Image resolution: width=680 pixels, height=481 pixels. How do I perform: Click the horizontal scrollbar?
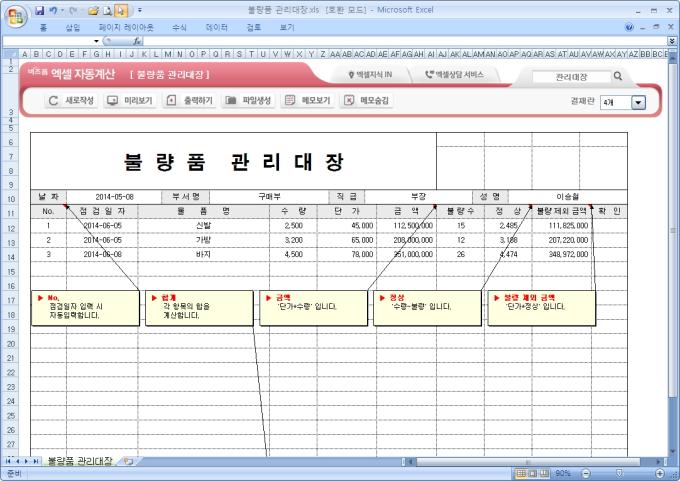click(528, 461)
